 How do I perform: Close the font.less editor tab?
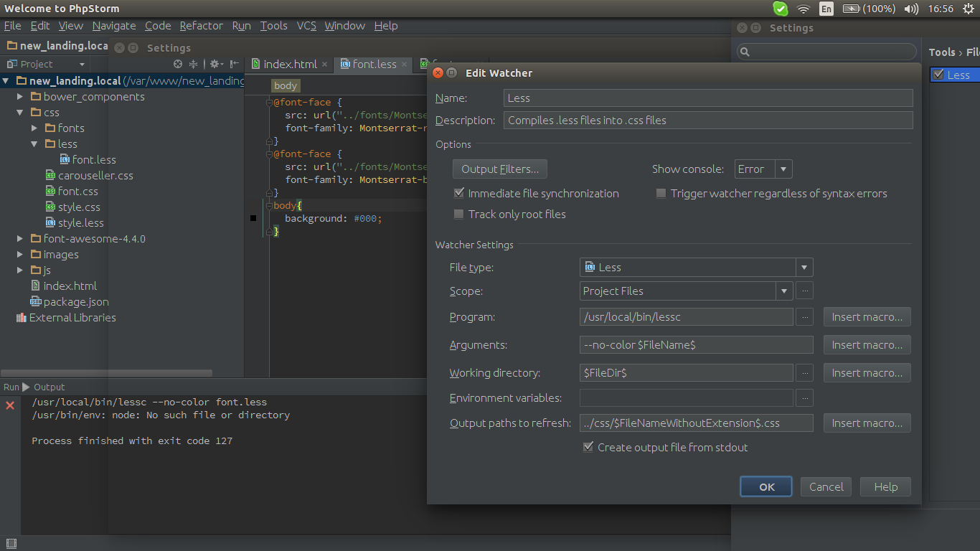click(404, 64)
